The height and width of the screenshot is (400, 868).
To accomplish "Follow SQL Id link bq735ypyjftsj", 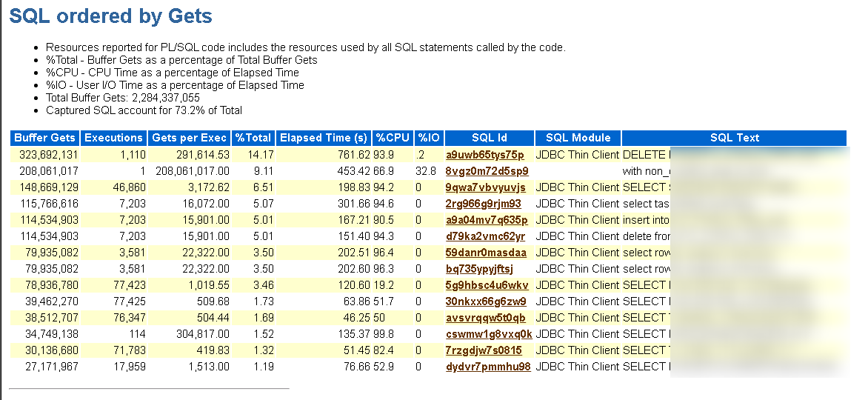I will pyautogui.click(x=479, y=269).
